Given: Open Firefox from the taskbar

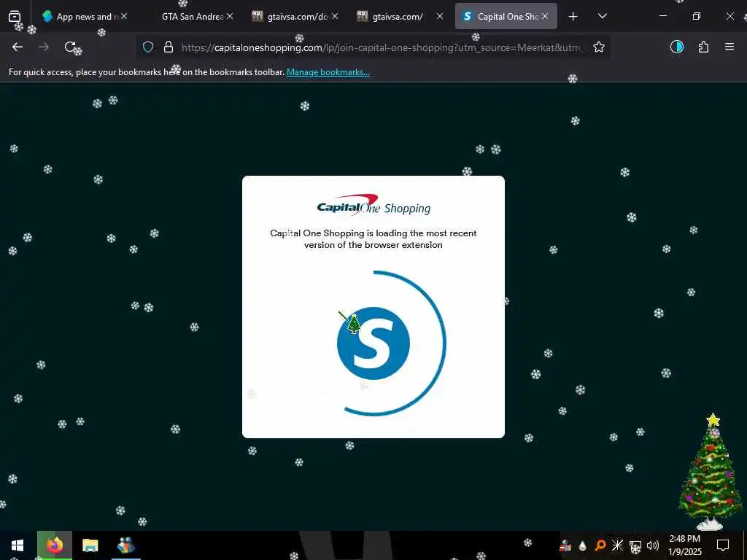Looking at the screenshot, I should pyautogui.click(x=55, y=545).
